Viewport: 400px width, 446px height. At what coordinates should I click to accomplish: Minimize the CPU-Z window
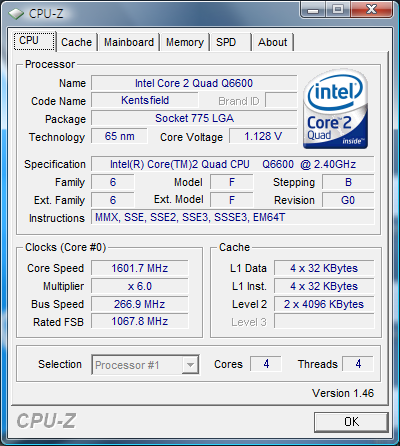point(313,9)
